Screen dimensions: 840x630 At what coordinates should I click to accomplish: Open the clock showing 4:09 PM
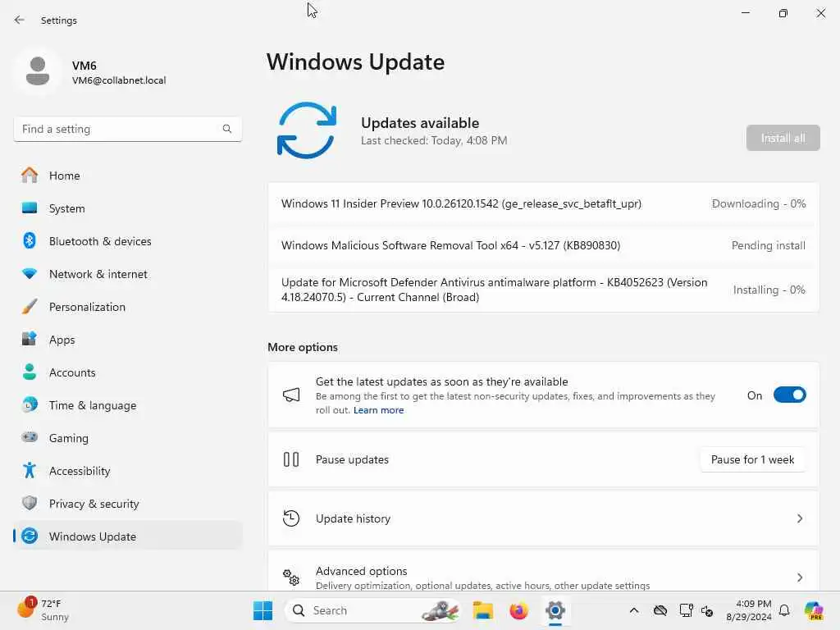point(749,610)
